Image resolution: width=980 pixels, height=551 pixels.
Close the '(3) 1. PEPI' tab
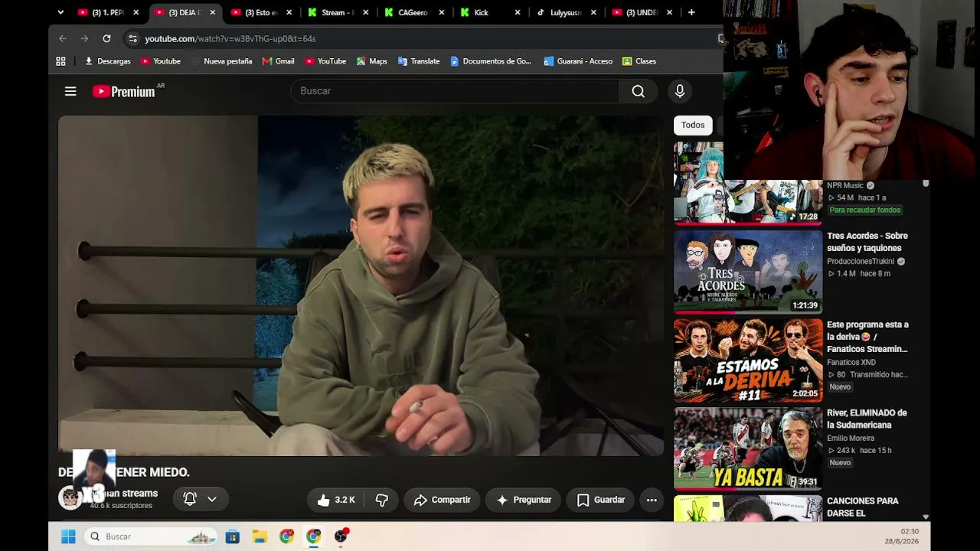coord(136,12)
